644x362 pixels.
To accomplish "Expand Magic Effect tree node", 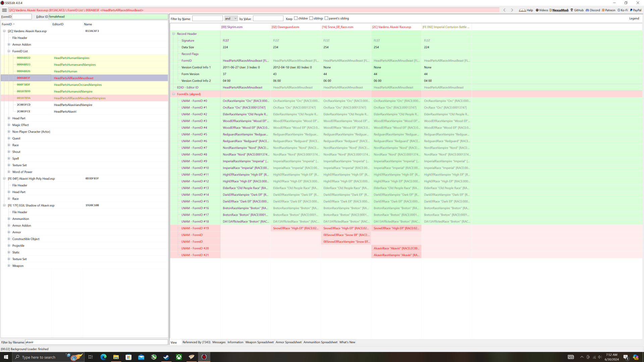I will 9,125.
